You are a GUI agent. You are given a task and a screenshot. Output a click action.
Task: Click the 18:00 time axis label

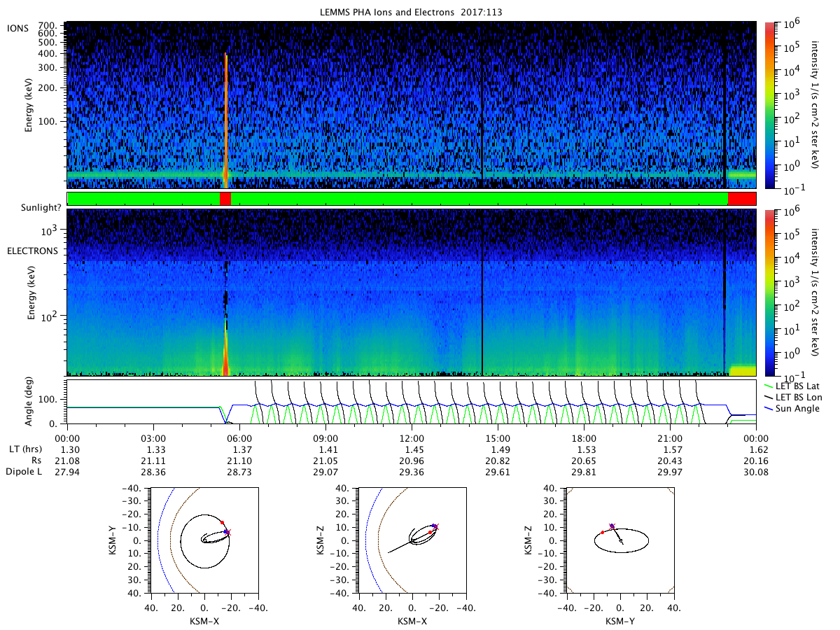coord(584,437)
